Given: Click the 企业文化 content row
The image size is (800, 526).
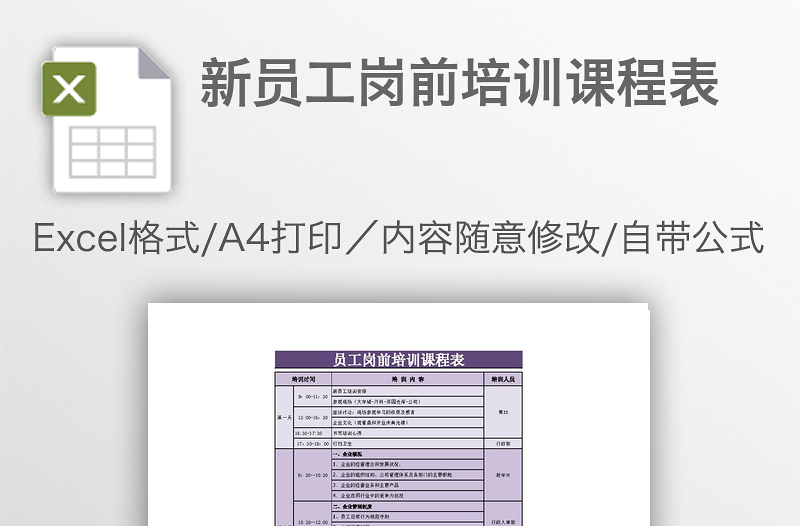Looking at the screenshot, I should [407, 422].
